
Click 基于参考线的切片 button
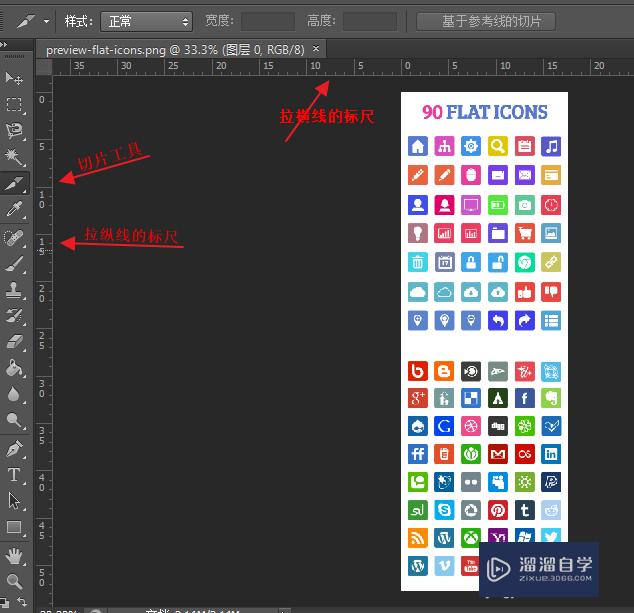click(486, 21)
